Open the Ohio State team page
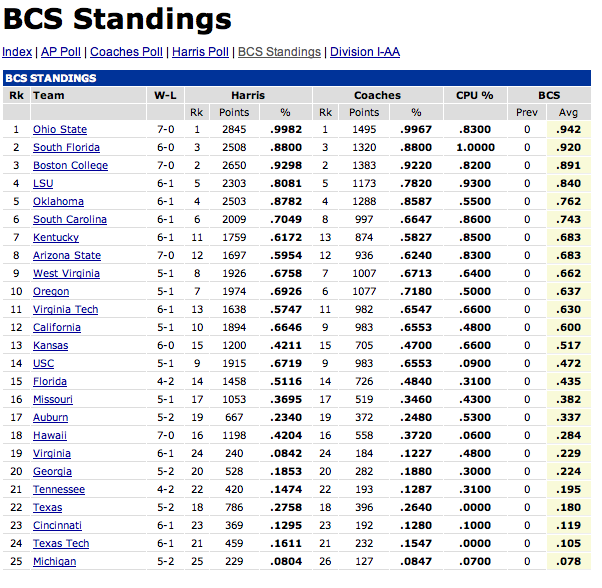The image size is (602, 588). (x=60, y=129)
